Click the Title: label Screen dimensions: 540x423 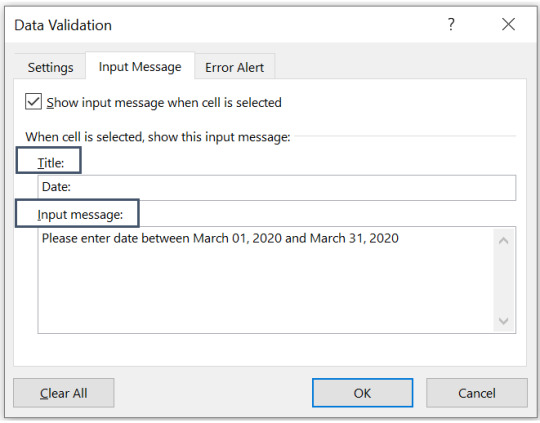click(x=51, y=163)
